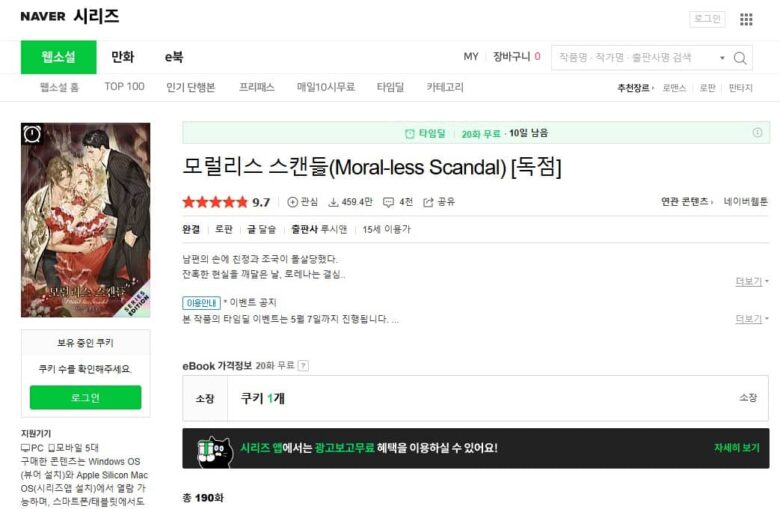The width and height of the screenshot is (780, 509).
Task: Expand the search type dropdown arrow
Action: point(722,58)
